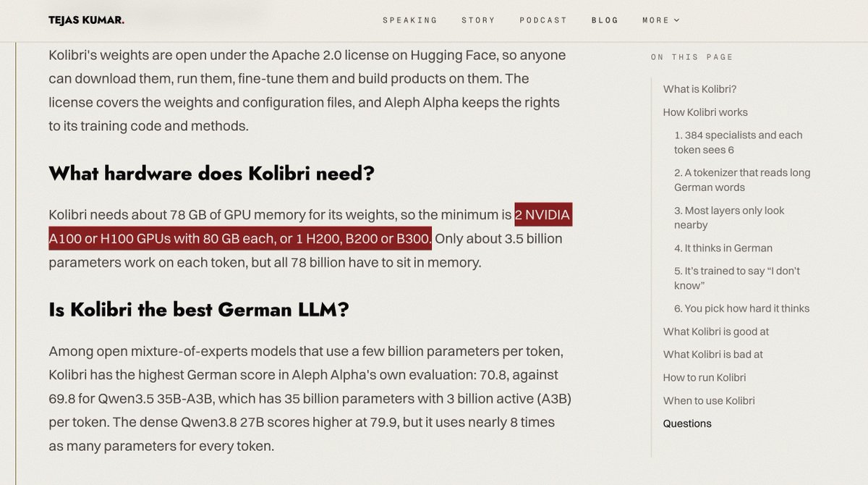Screen dimensions: 868x485
Task: Open the Speaking navigation item
Action: coord(410,20)
